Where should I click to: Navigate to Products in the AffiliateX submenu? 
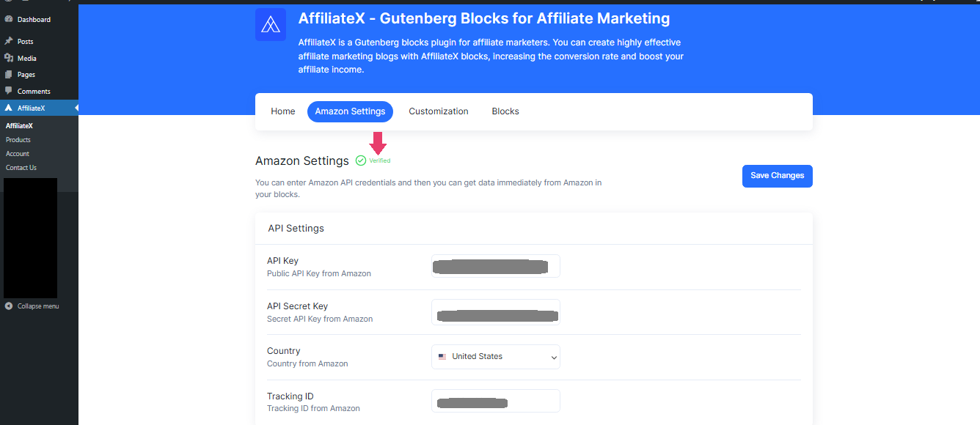(x=18, y=139)
